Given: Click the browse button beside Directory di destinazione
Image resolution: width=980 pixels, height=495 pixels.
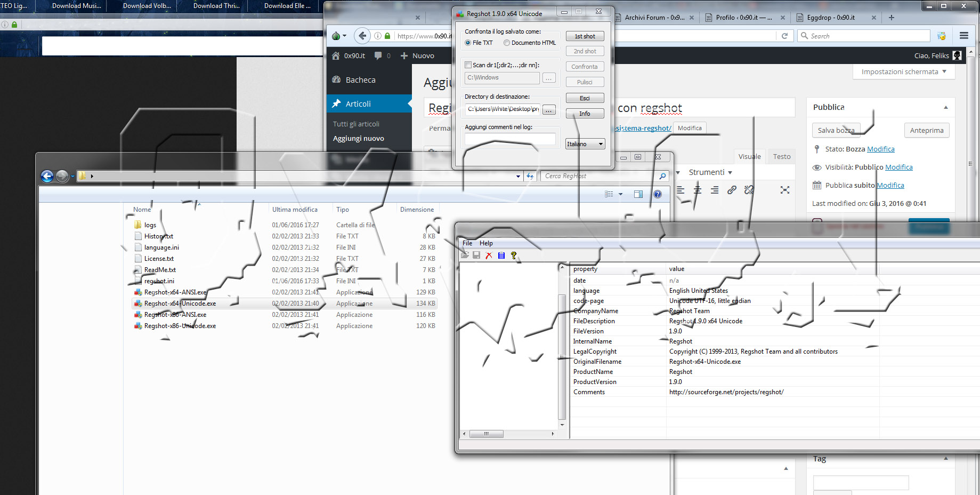Looking at the screenshot, I should 549,109.
